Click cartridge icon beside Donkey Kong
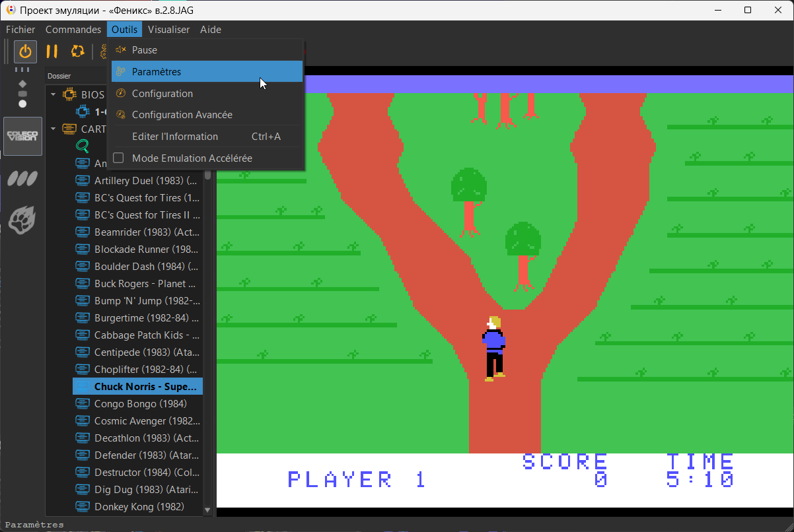This screenshot has width=794, height=532. [x=83, y=506]
